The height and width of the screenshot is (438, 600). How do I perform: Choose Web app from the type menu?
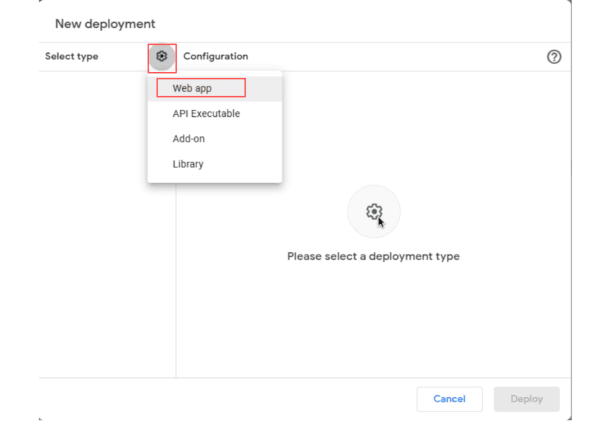point(200,88)
